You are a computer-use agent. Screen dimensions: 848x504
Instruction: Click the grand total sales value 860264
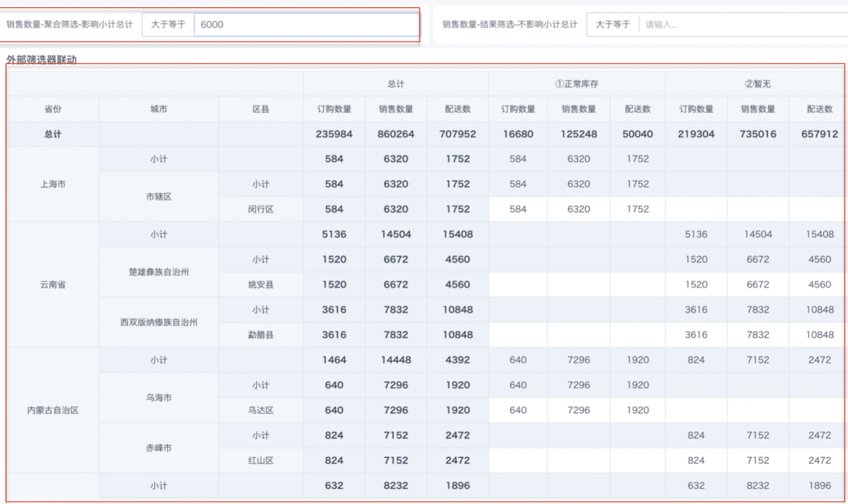point(396,134)
